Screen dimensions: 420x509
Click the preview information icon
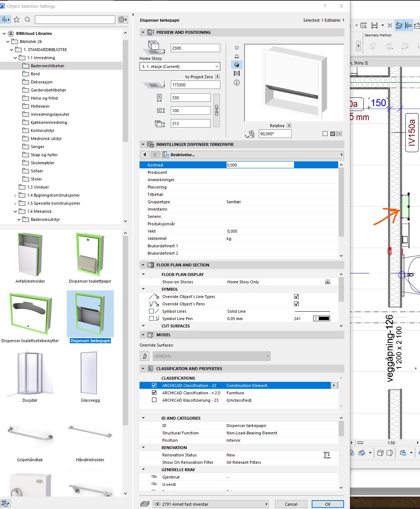pos(237,83)
